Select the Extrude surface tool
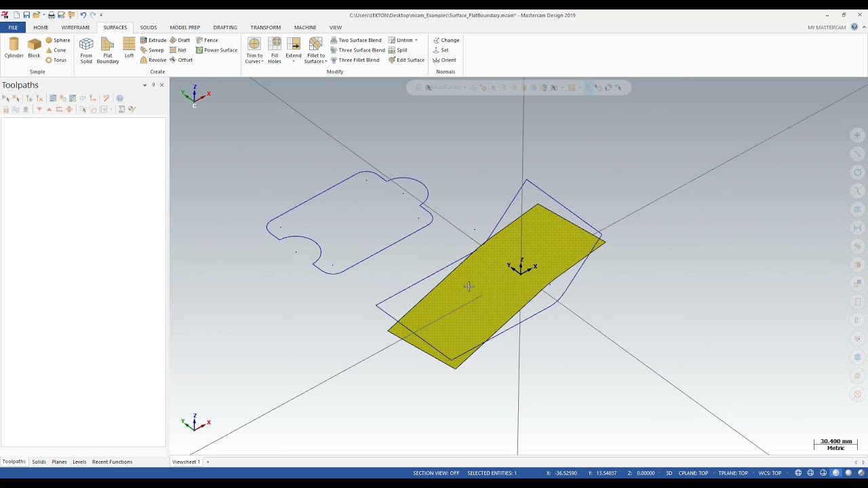868x488 pixels. click(x=153, y=40)
